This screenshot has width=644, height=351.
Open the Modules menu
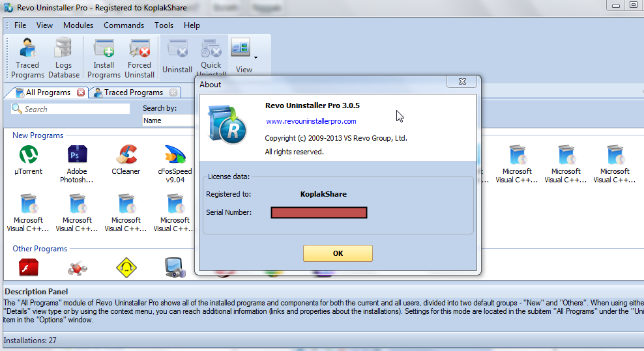[x=78, y=25]
